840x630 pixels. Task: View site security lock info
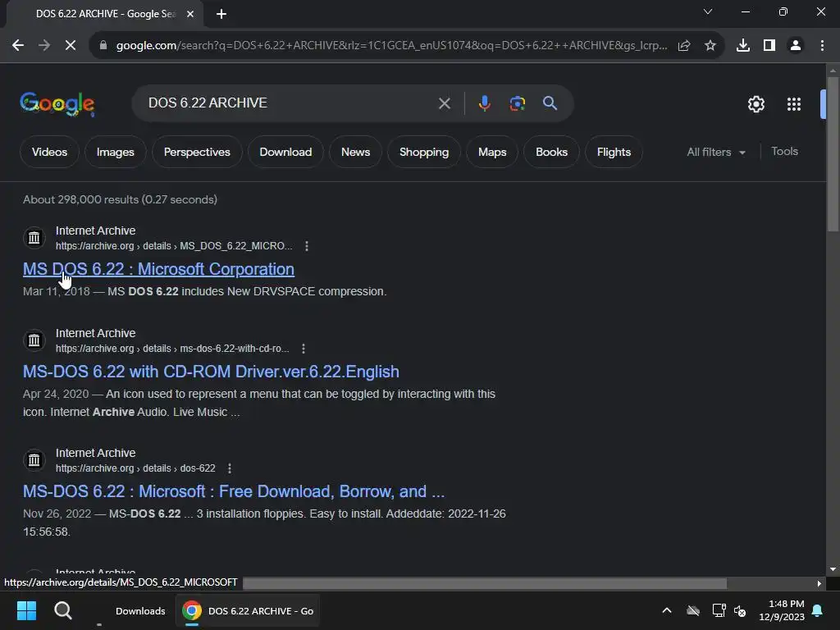(103, 46)
